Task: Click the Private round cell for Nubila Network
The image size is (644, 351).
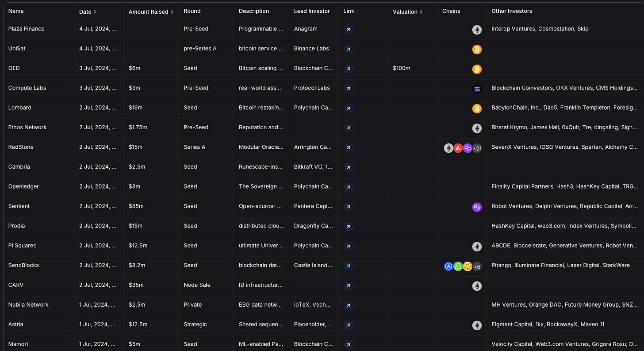Action: [192, 305]
